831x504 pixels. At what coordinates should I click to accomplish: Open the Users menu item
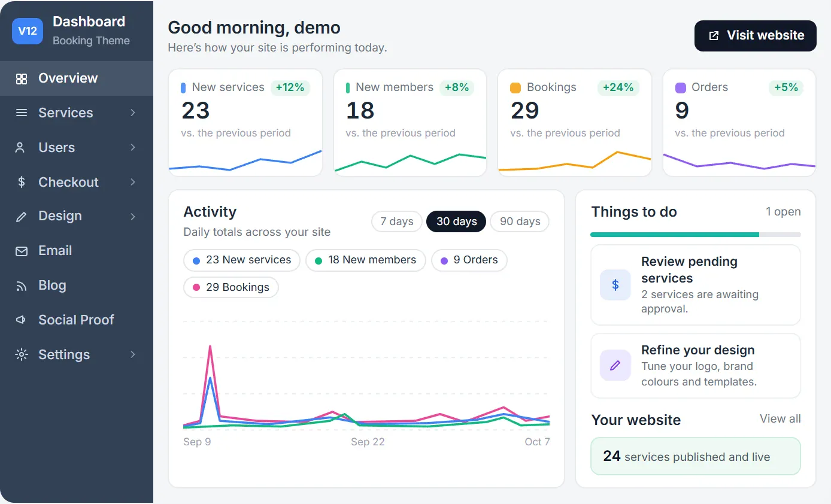pos(77,147)
